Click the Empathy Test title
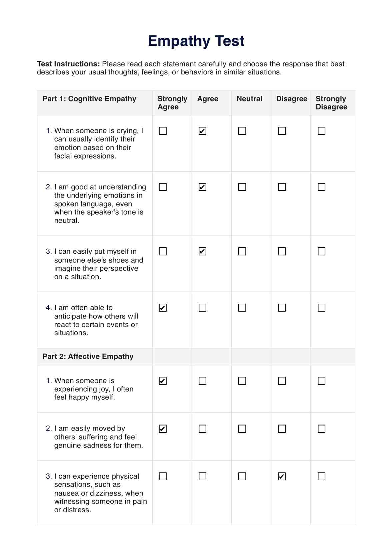Viewport: 392px width, 544px height. click(x=196, y=41)
